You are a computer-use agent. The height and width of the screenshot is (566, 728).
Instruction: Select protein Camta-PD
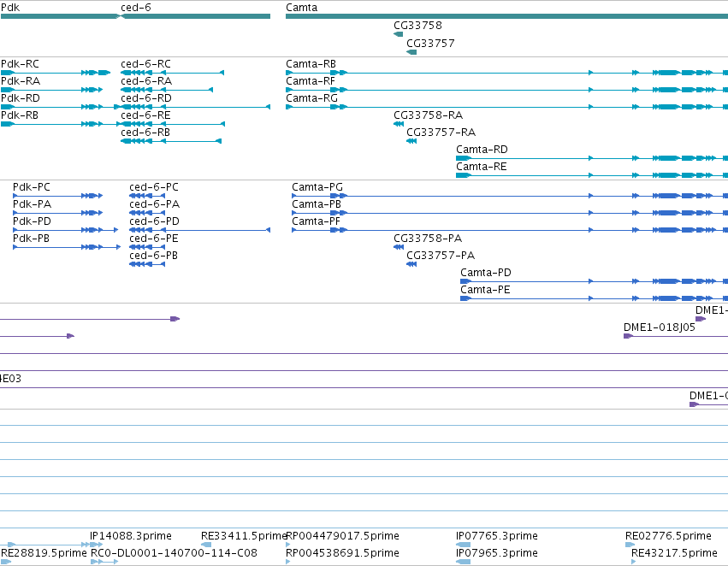[486, 273]
